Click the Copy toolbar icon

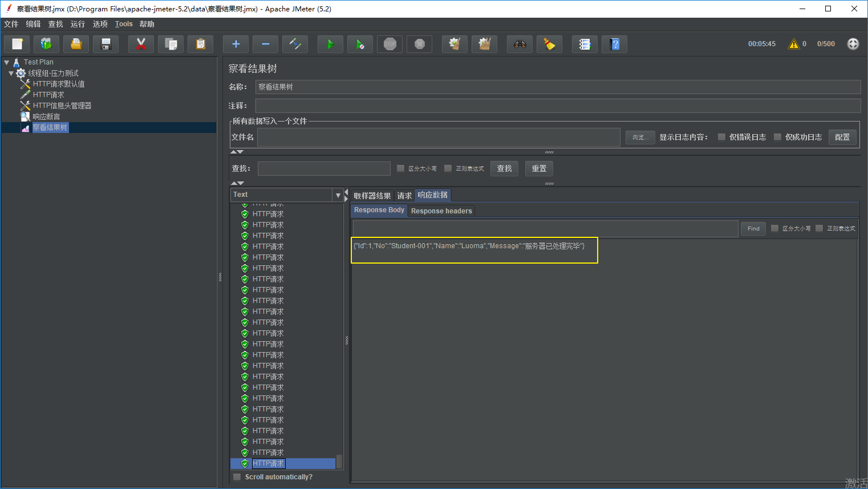[x=171, y=44]
